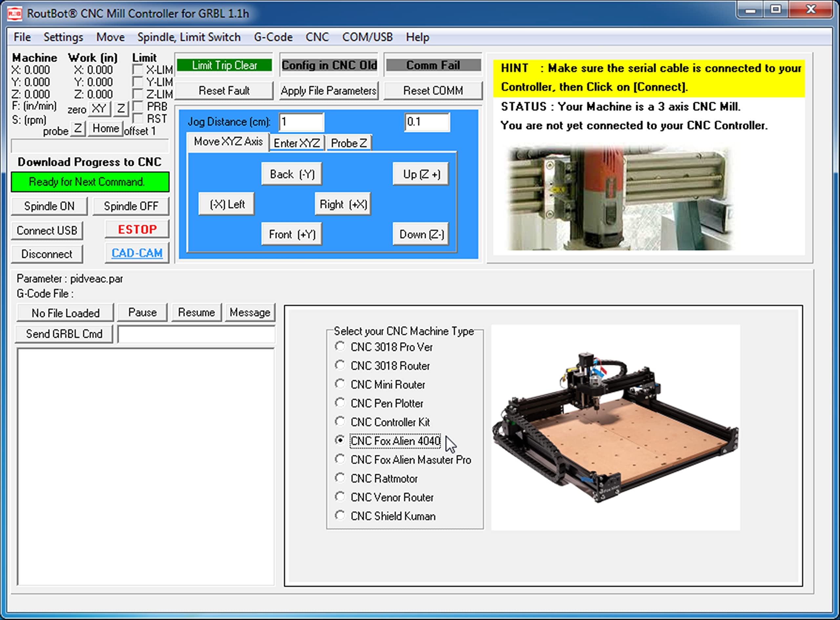Click the probe Z button
Image resolution: width=840 pixels, height=620 pixels.
78,128
